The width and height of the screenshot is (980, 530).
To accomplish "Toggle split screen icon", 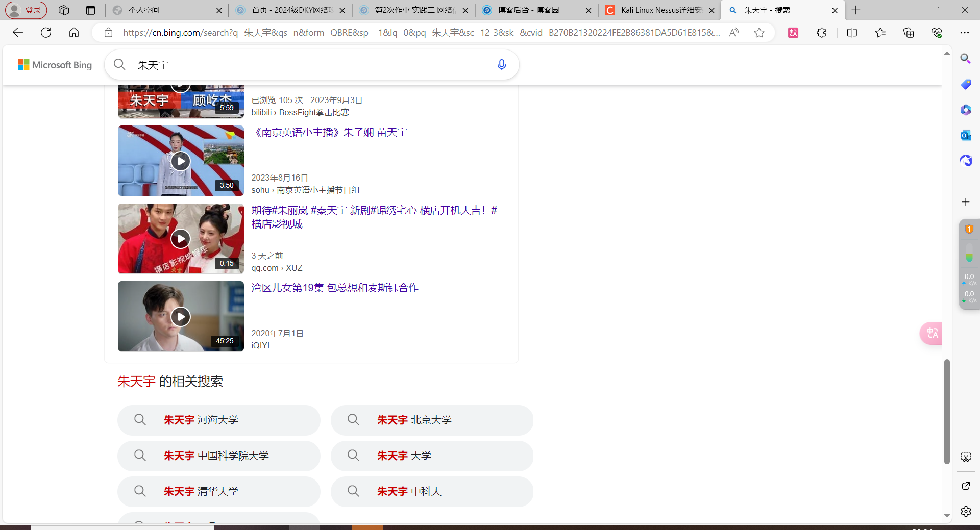I will point(852,33).
